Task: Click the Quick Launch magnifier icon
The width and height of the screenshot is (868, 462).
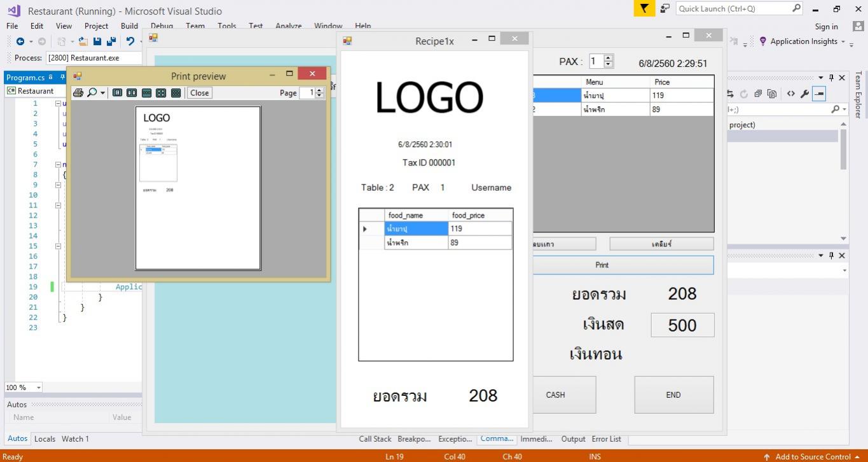Action: (x=796, y=8)
